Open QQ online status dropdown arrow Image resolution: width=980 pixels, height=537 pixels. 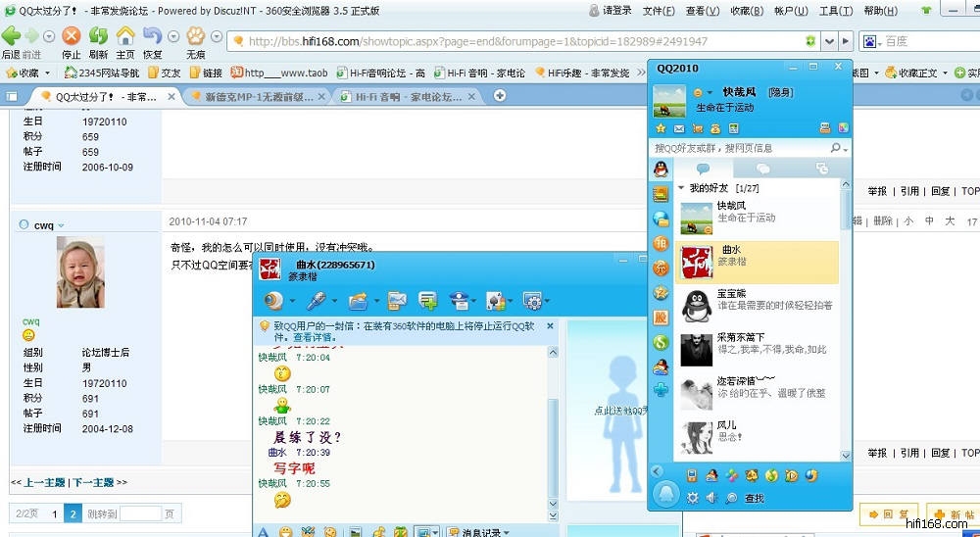tap(710, 92)
